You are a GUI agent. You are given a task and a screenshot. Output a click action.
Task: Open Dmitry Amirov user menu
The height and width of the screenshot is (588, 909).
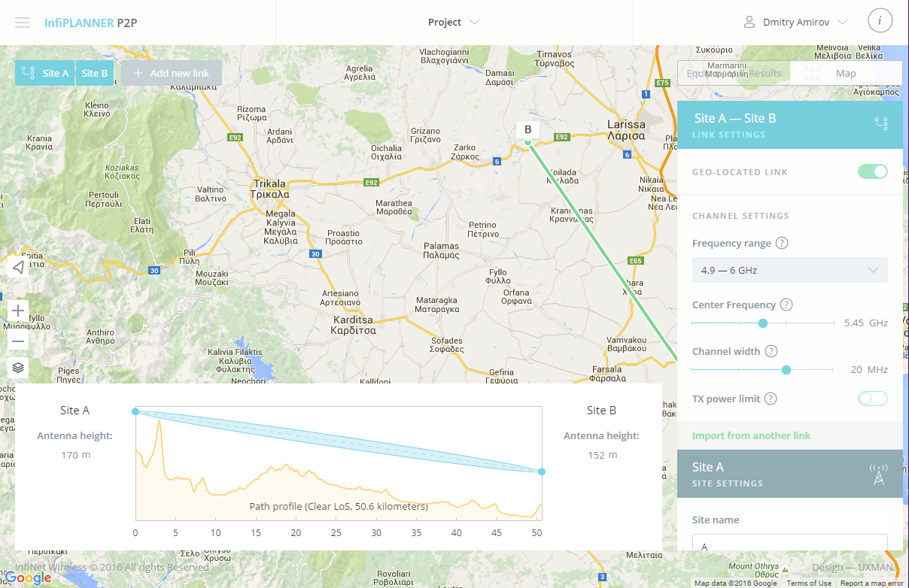795,23
